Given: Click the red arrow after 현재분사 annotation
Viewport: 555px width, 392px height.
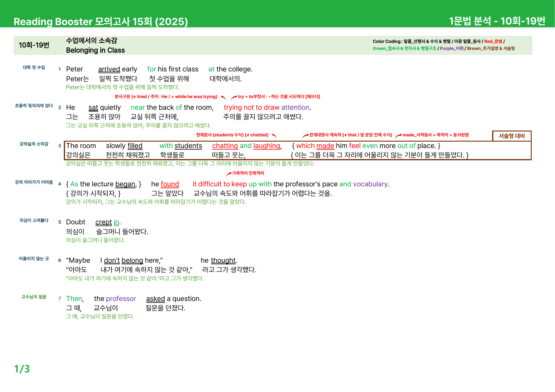Looking at the screenshot, I should tap(274, 136).
